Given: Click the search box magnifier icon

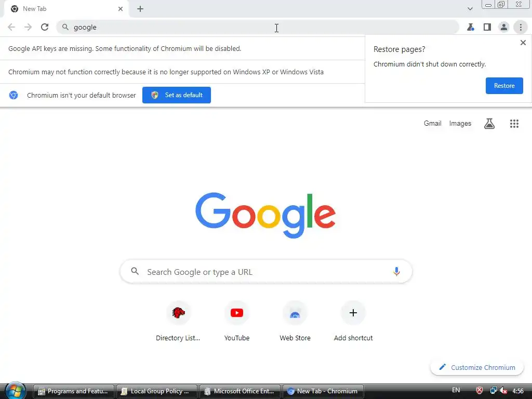Looking at the screenshot, I should (135, 271).
